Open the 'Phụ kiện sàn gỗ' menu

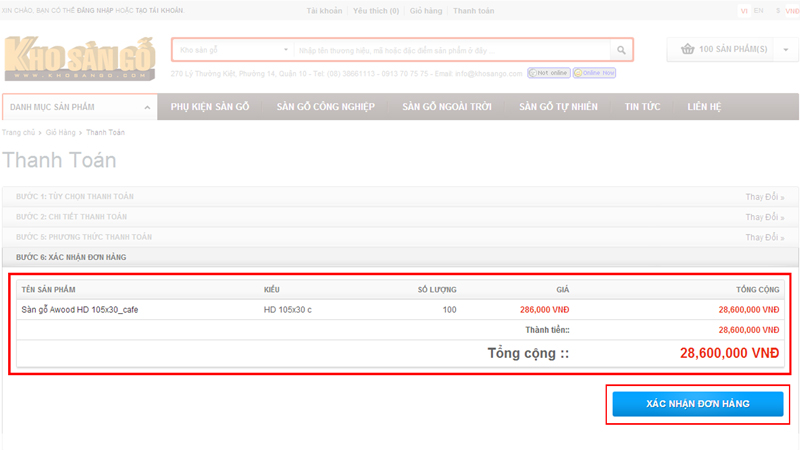208,107
